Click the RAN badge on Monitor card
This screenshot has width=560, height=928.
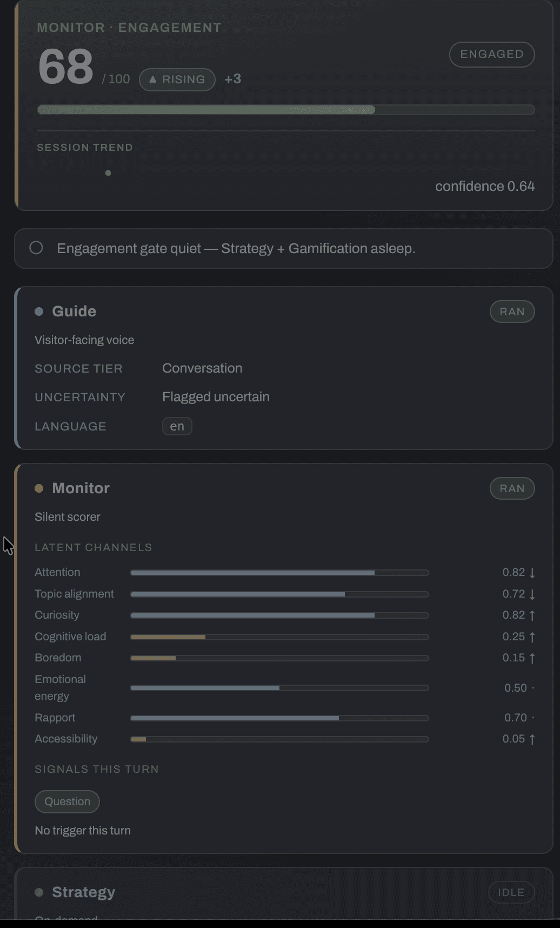(x=512, y=488)
